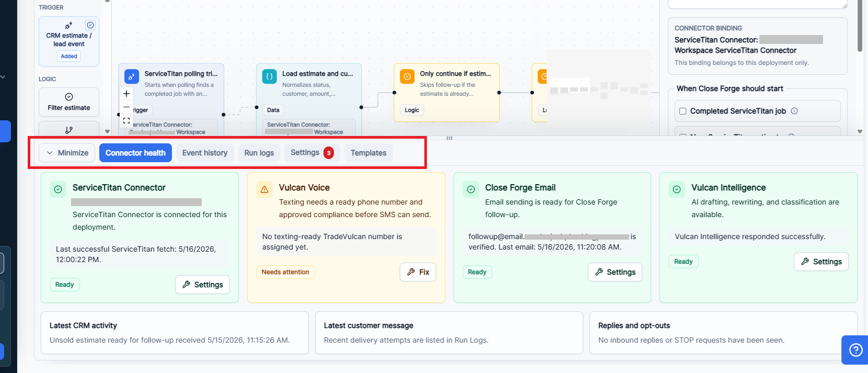The image size is (868, 373).
Task: Click the Data tag on Load estimate node
Action: tap(273, 110)
